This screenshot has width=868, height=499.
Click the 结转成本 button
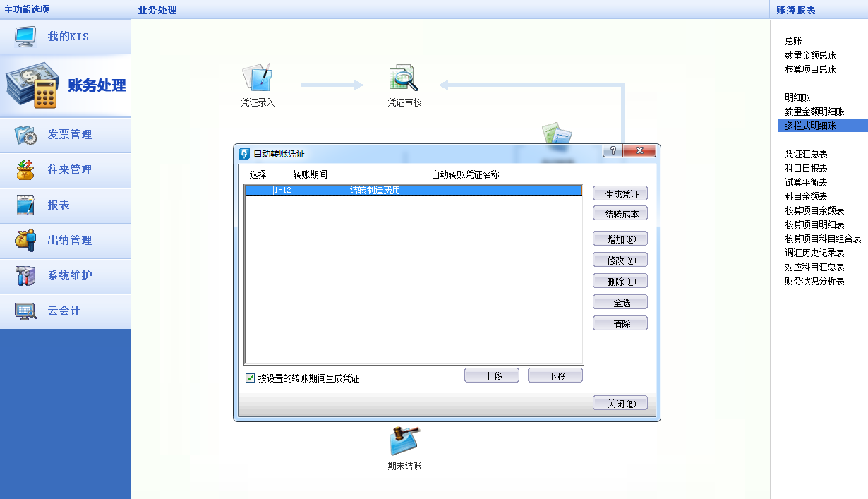coord(620,214)
